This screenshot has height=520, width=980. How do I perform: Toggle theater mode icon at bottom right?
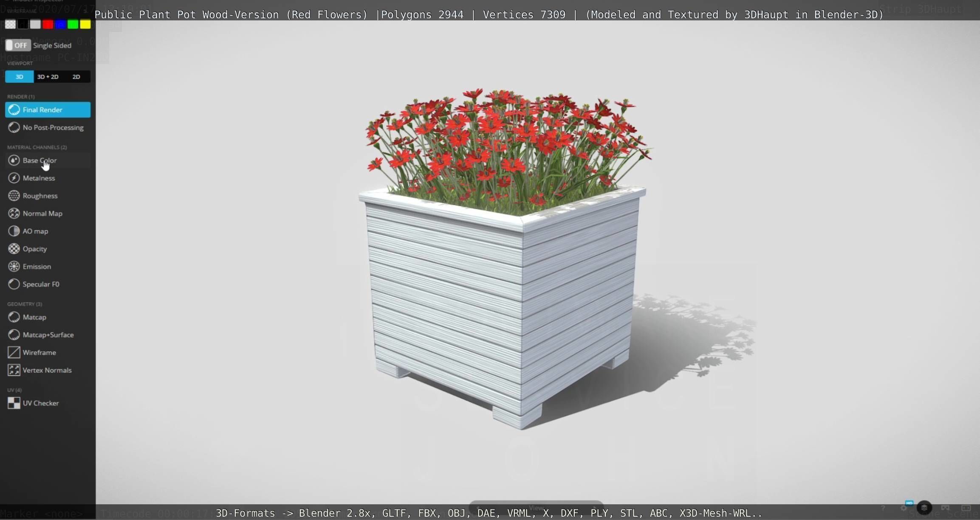pos(966,508)
